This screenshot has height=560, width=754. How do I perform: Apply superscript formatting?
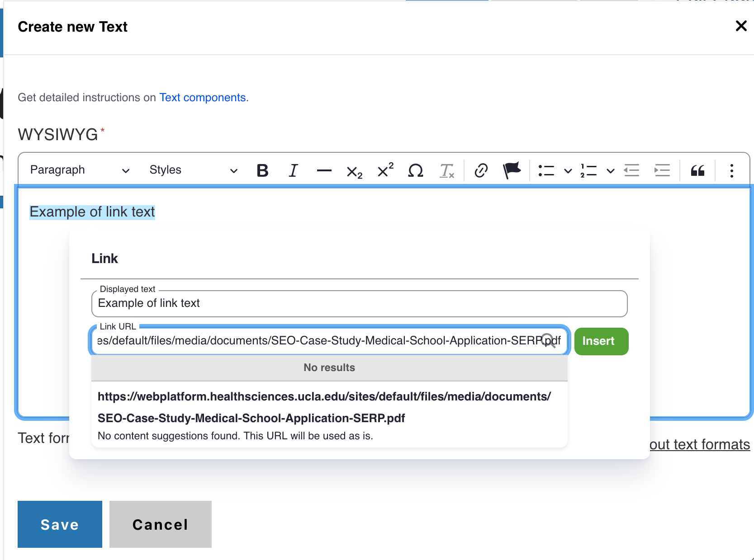[385, 170]
